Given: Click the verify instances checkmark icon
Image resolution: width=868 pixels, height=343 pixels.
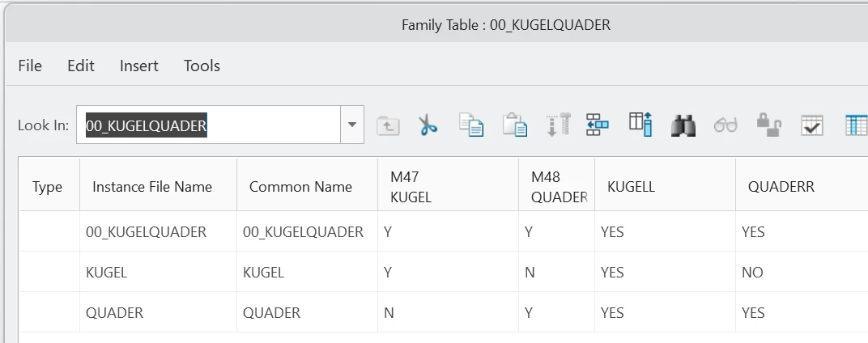Looking at the screenshot, I should (811, 125).
